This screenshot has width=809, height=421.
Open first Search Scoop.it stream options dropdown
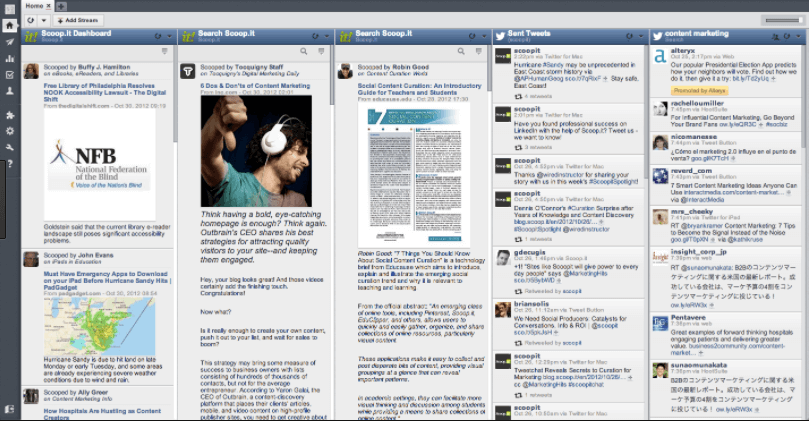[x=327, y=36]
